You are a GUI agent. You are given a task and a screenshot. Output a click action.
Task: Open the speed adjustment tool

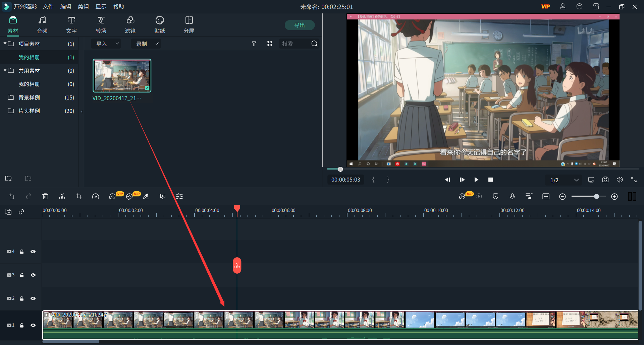click(96, 197)
